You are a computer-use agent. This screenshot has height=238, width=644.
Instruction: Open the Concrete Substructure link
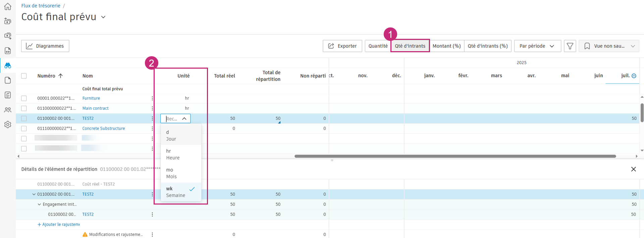104,129
